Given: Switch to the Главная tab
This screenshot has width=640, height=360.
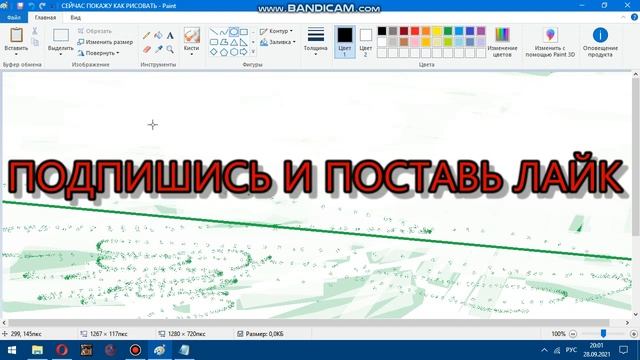Looking at the screenshot, I should click(x=45, y=18).
